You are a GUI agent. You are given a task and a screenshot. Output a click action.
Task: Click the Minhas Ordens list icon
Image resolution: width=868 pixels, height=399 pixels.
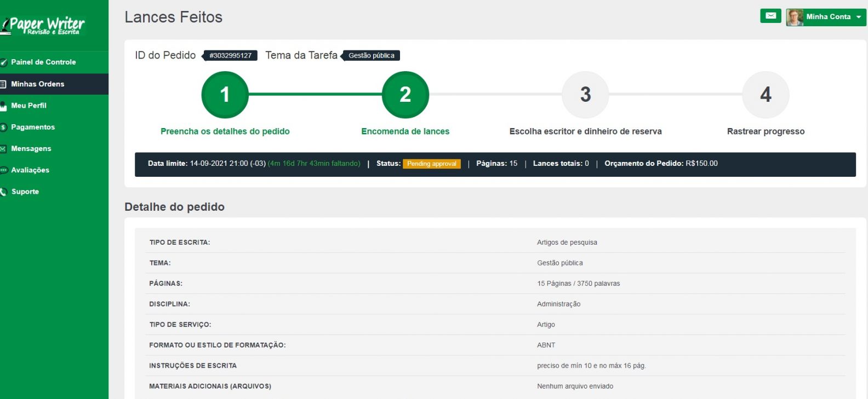(x=3, y=84)
